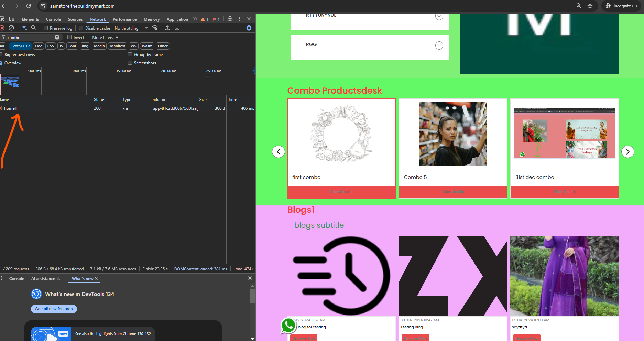
Task: Click the address bar URL
Action: pos(83,6)
